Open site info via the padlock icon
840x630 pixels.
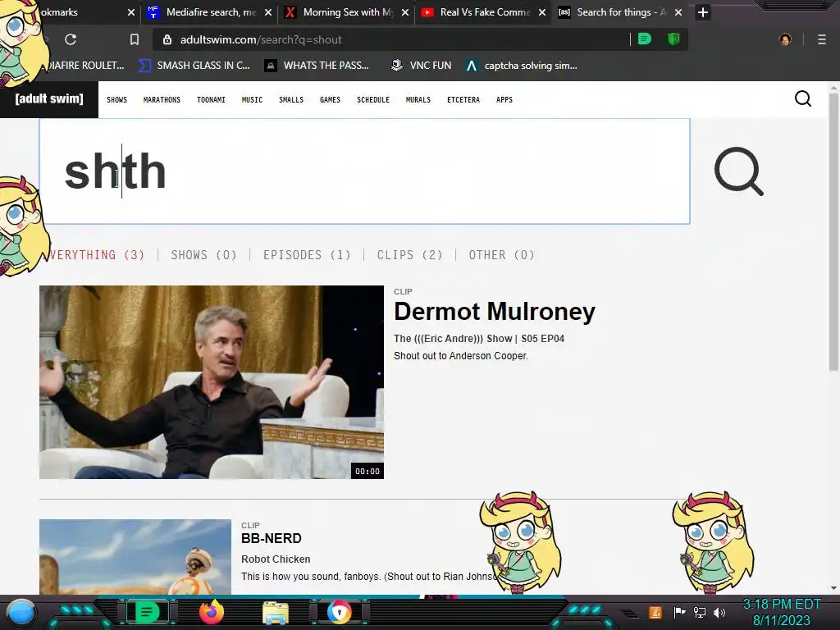pos(167,39)
